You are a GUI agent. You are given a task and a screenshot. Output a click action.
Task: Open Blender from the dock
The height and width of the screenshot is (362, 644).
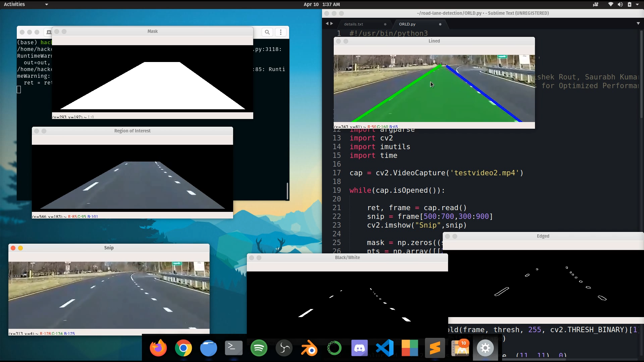tap(309, 348)
